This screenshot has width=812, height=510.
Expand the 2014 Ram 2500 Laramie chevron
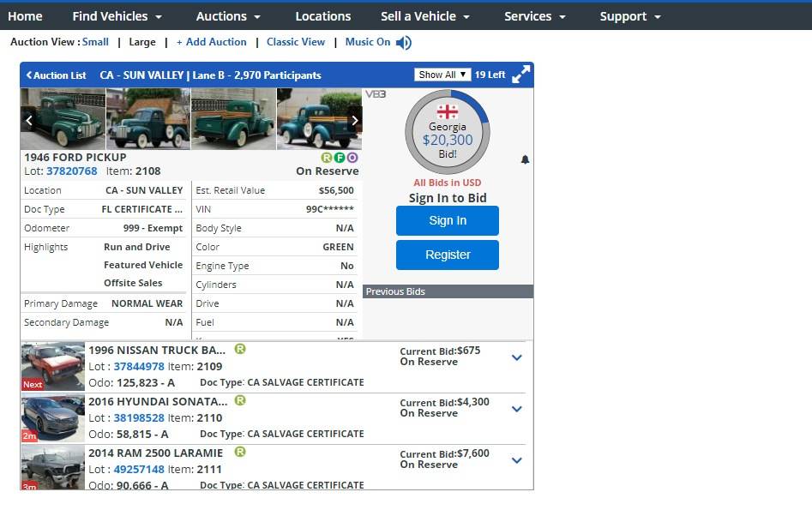[516, 459]
